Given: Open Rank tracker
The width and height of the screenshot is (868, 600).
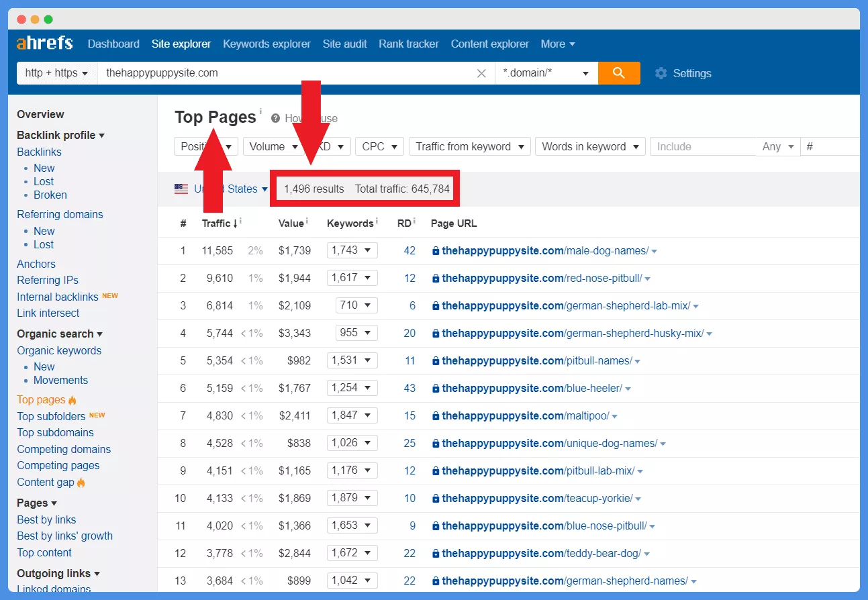Looking at the screenshot, I should point(409,44).
